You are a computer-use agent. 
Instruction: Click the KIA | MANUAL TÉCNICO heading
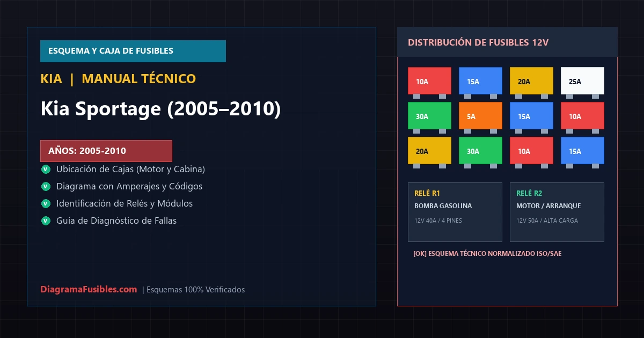tap(118, 79)
